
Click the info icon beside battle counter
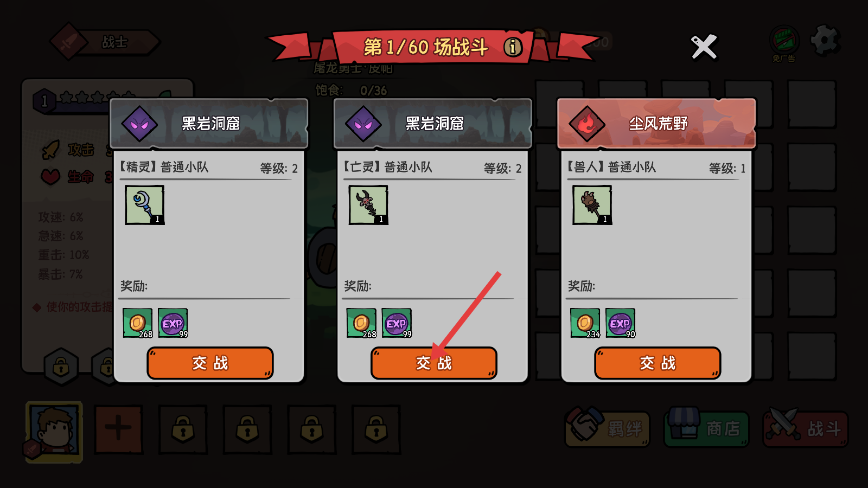click(x=513, y=47)
